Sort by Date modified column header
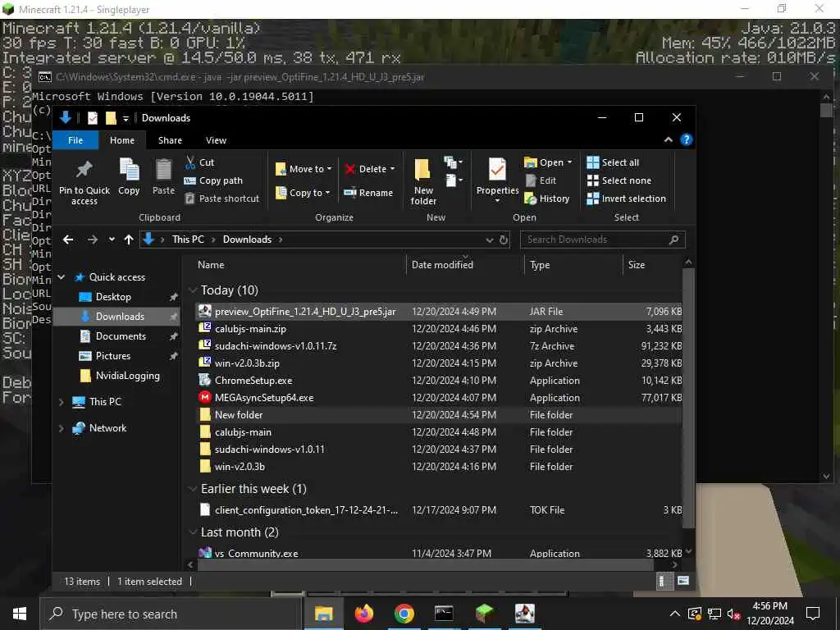This screenshot has width=840, height=630. (x=442, y=265)
